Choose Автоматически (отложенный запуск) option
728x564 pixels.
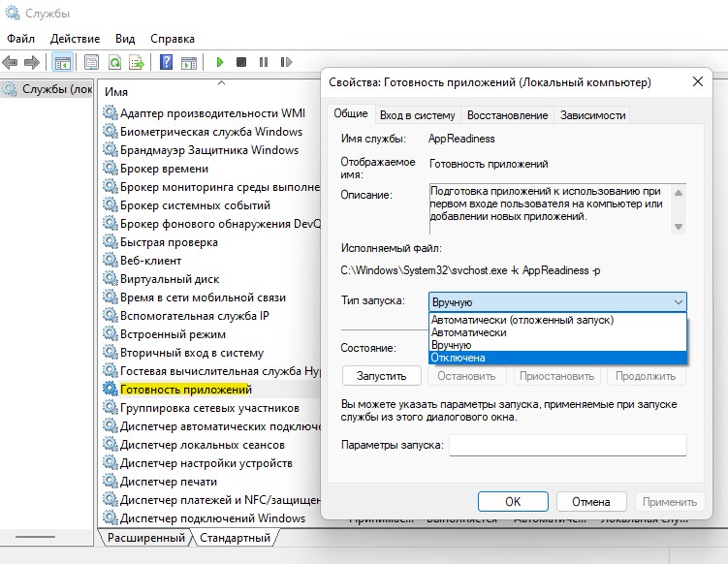coord(557,320)
